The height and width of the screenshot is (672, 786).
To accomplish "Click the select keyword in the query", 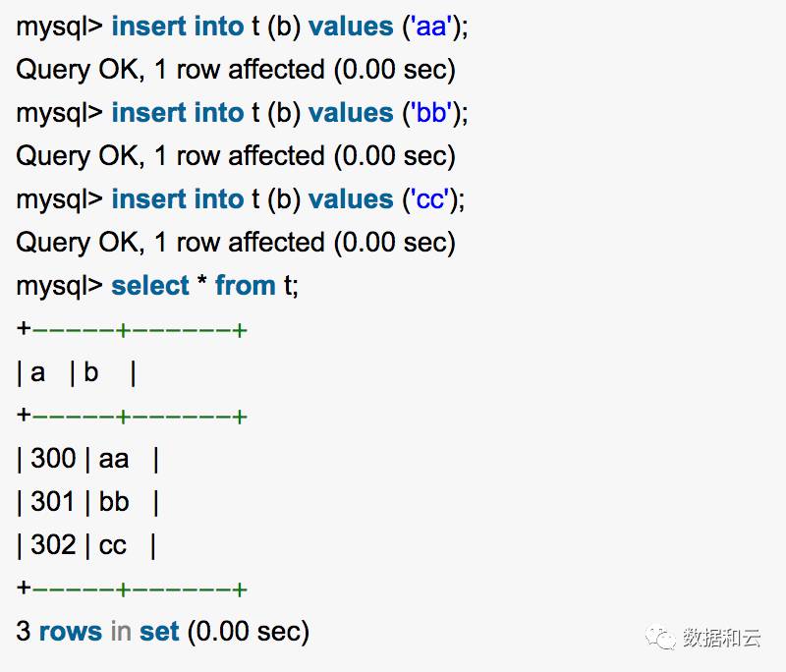I will tap(149, 286).
